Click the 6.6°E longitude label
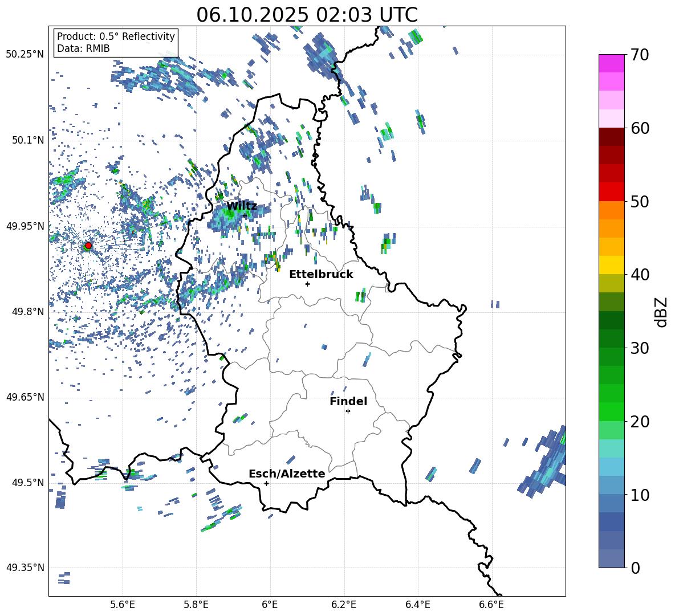The height and width of the screenshot is (616, 675). tap(491, 605)
